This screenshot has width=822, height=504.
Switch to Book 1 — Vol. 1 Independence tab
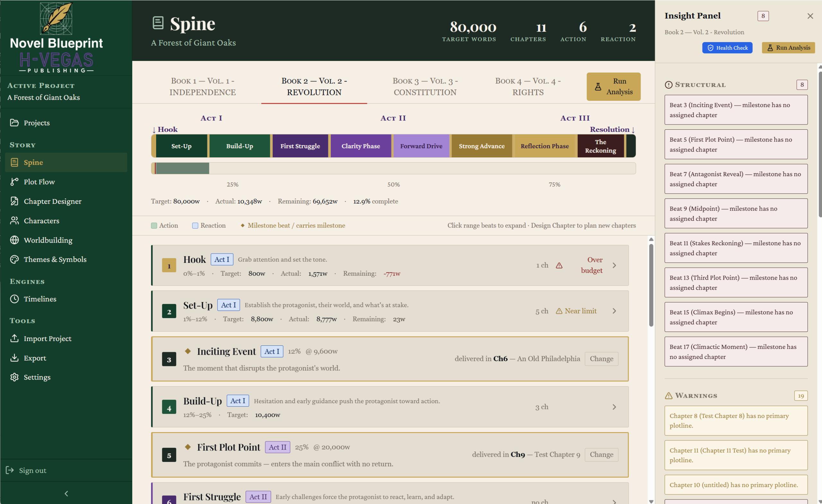pos(203,87)
